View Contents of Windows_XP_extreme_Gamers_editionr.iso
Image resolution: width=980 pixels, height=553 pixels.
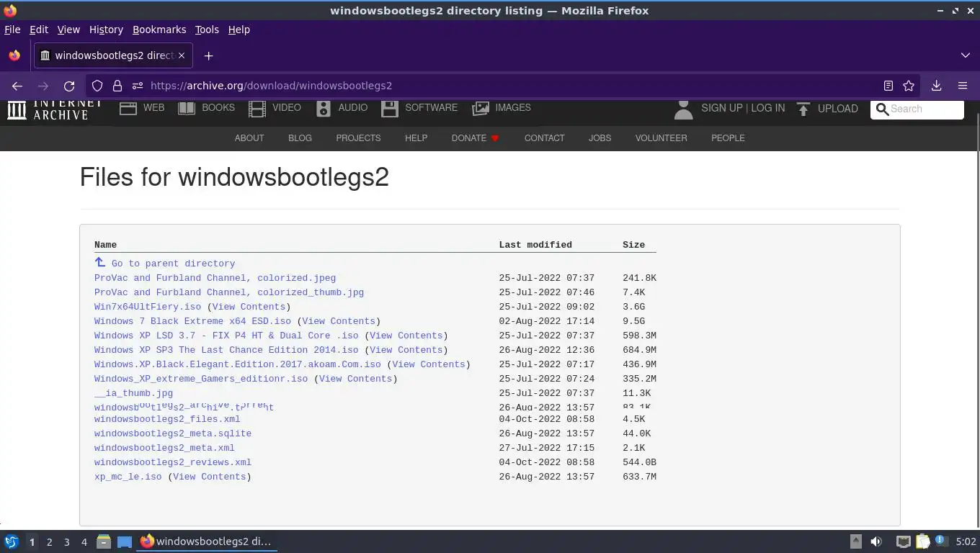click(x=355, y=379)
